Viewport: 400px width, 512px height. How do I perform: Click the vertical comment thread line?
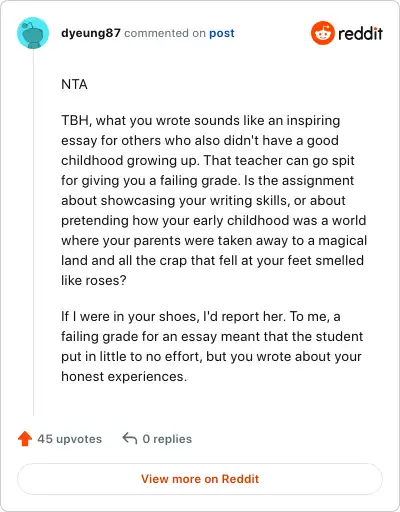click(33, 232)
